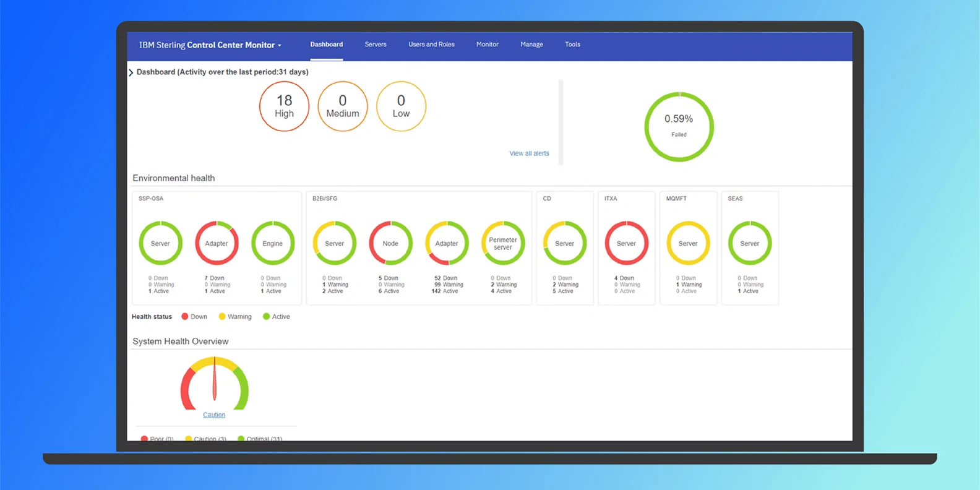This screenshot has height=490, width=980.
Task: Switch to the Servers tab
Action: [376, 45]
